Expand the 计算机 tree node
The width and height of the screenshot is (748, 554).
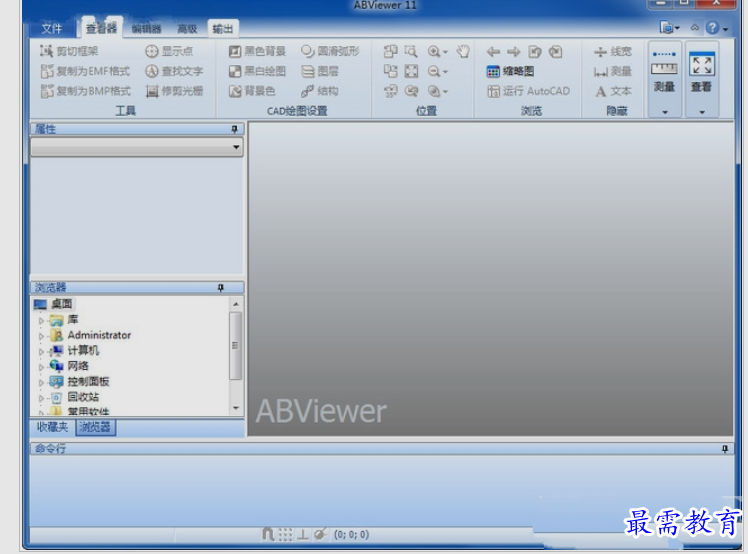[x=41, y=352]
